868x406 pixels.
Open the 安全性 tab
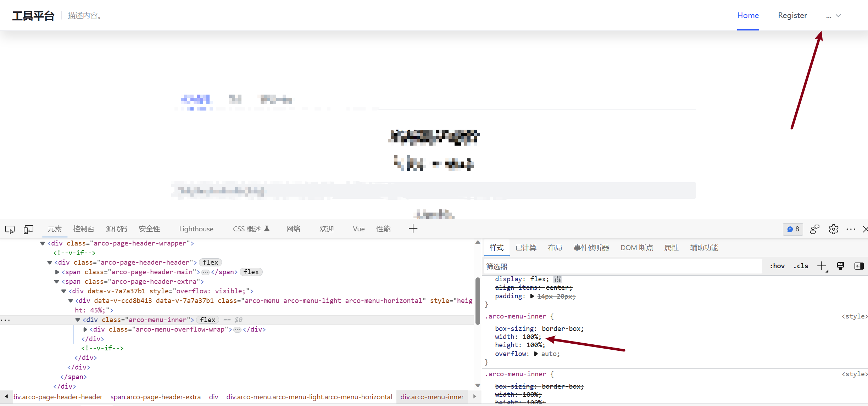pos(149,229)
